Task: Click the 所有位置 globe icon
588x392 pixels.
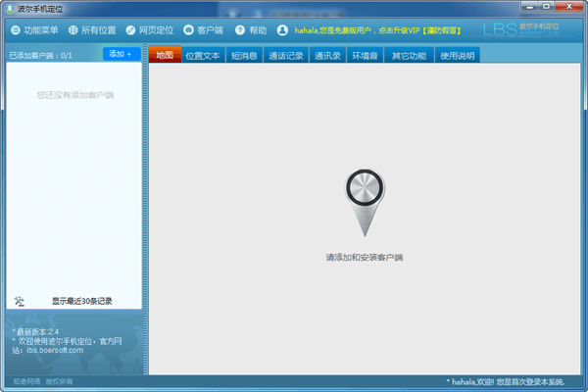Action: point(73,30)
